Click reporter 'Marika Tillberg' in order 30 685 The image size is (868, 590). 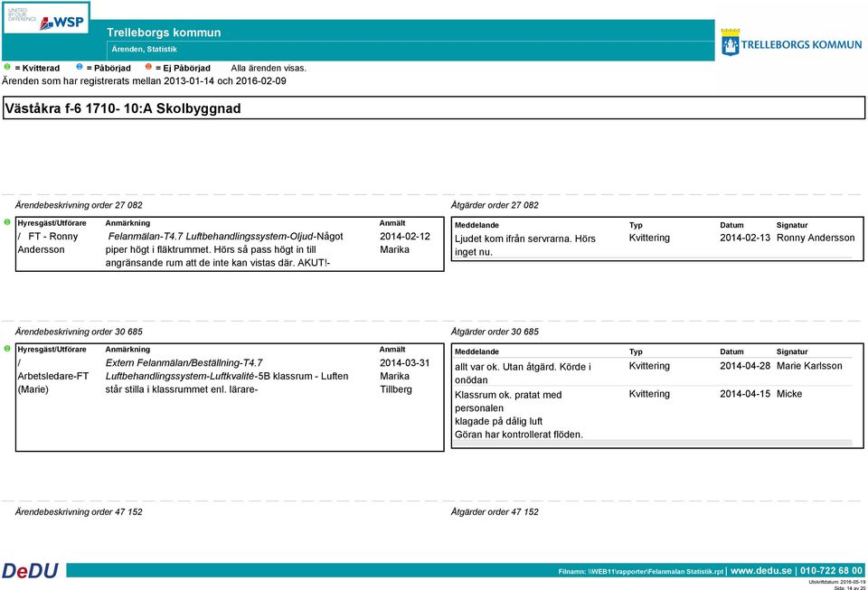click(x=396, y=383)
